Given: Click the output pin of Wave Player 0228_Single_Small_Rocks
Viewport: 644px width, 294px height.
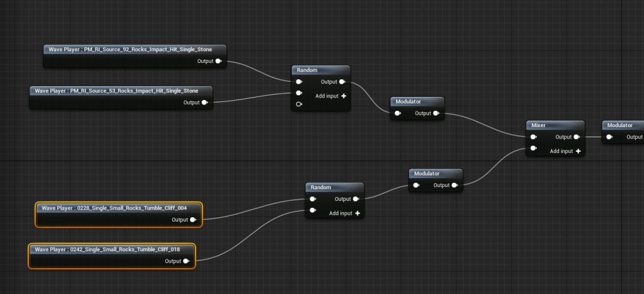Looking at the screenshot, I should pyautogui.click(x=193, y=220).
